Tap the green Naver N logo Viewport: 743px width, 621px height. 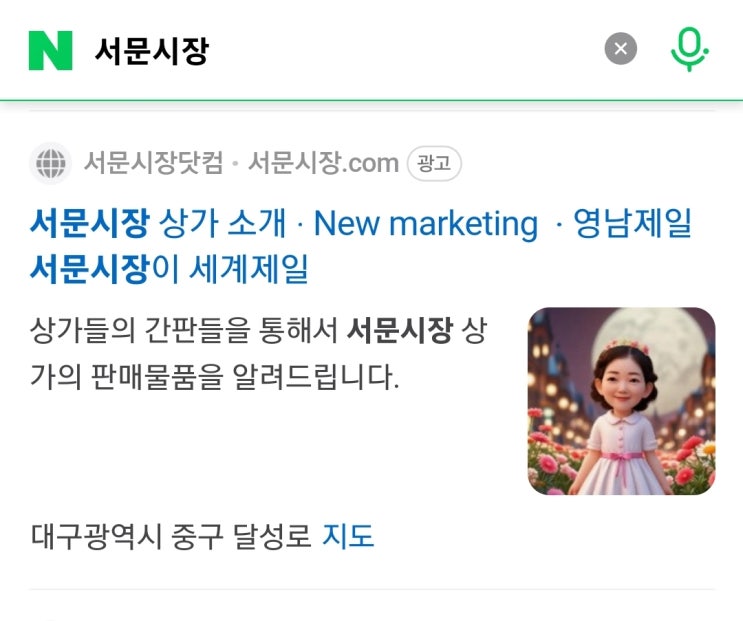tap(51, 50)
